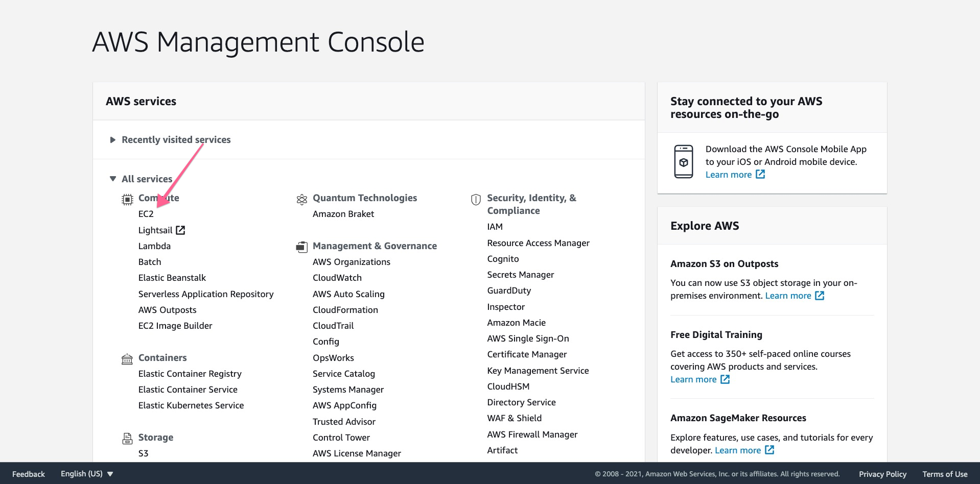Open AWS Single Sign-On

click(528, 338)
